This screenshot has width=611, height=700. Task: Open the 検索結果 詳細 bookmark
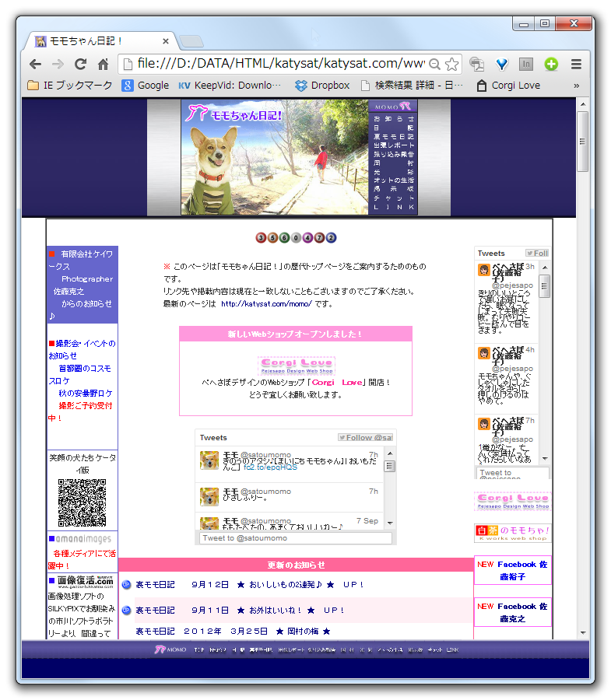coord(413,86)
